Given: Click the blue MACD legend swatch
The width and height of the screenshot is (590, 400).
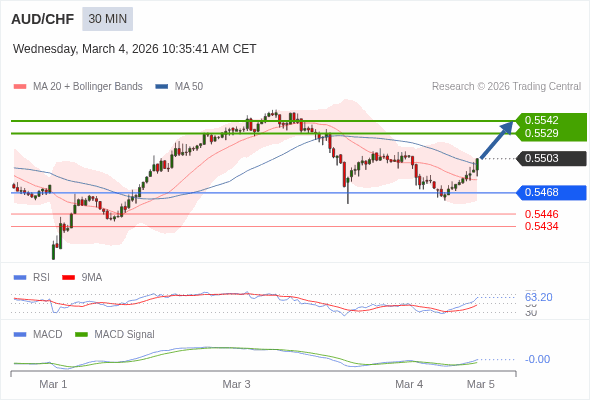Looking at the screenshot, I should 20,335.
